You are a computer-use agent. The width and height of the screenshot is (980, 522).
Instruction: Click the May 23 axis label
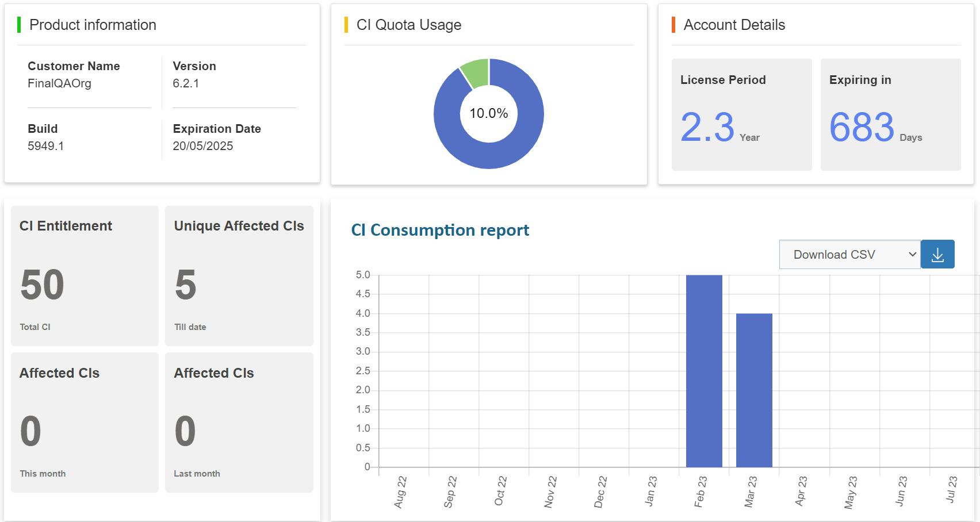pos(851,493)
